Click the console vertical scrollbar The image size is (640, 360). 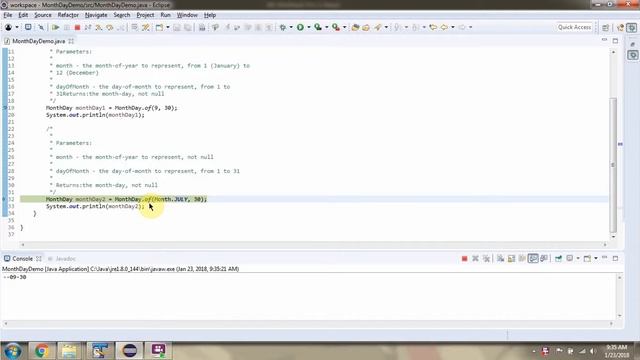click(x=620, y=296)
